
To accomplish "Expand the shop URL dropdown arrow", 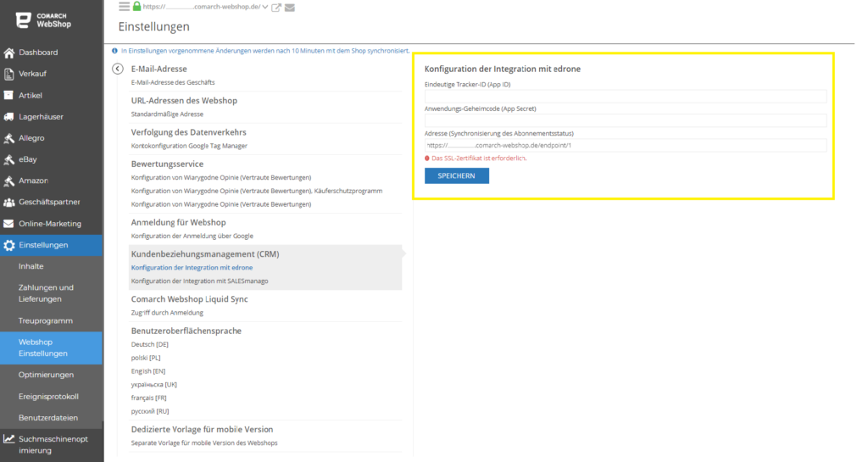I will coord(265,7).
